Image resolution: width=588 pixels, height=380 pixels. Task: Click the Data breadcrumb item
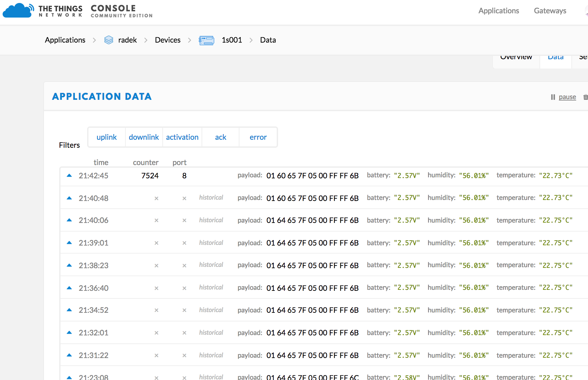268,40
